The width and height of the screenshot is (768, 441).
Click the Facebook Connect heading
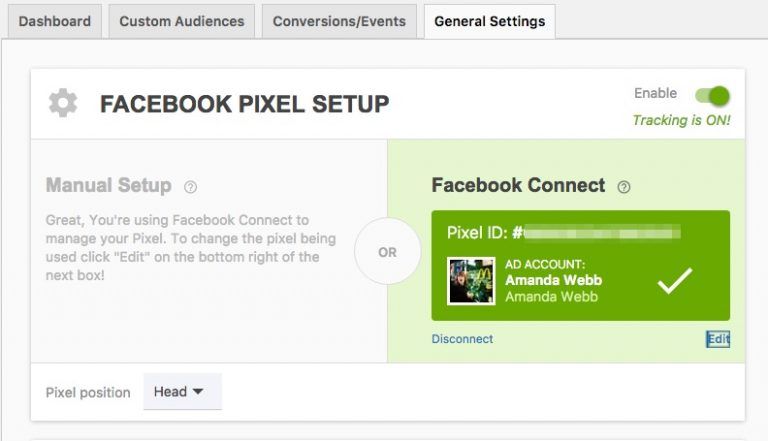(x=518, y=185)
